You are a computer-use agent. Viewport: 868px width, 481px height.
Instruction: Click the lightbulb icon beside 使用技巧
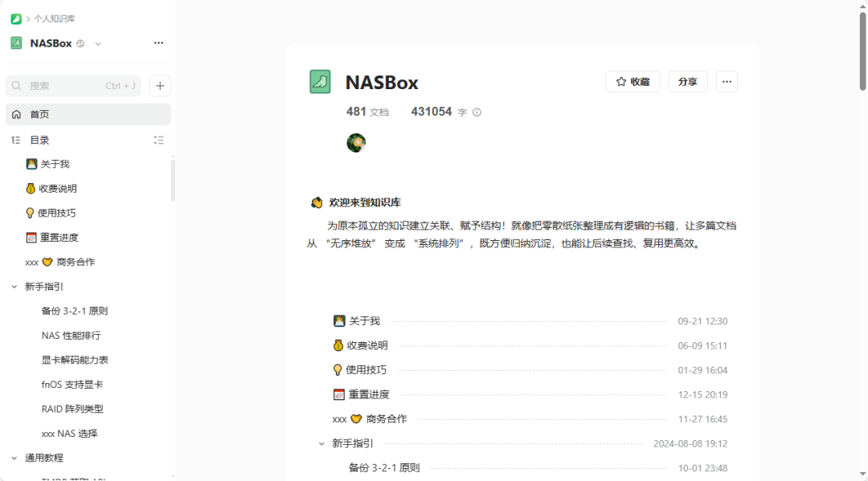click(x=28, y=212)
